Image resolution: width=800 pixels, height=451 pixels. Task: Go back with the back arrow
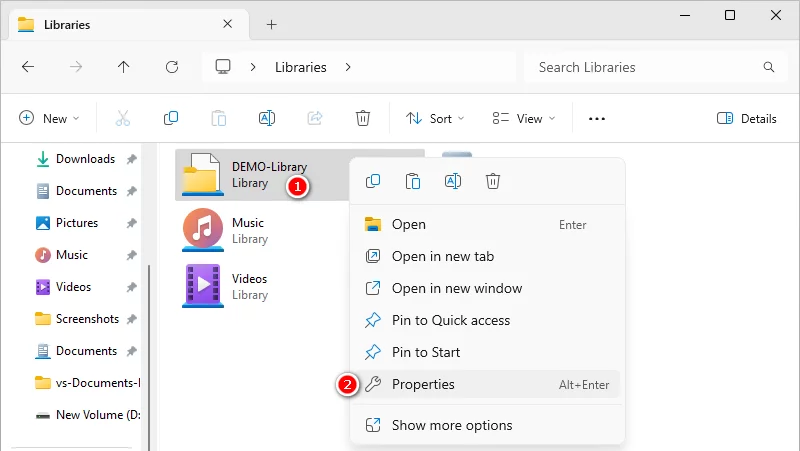[28, 67]
